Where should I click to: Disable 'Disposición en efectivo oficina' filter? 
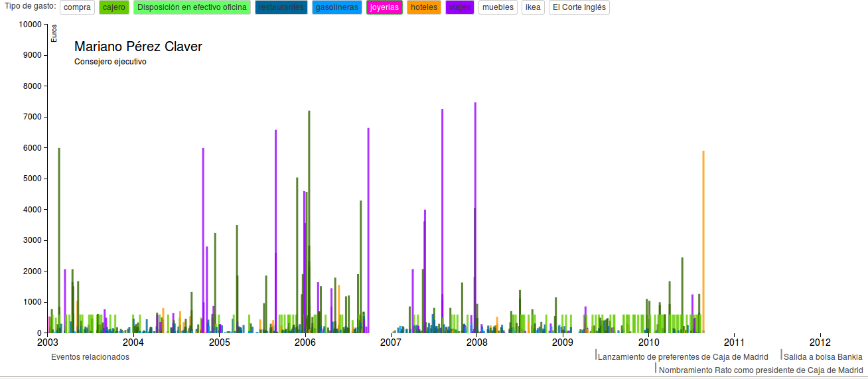[192, 7]
